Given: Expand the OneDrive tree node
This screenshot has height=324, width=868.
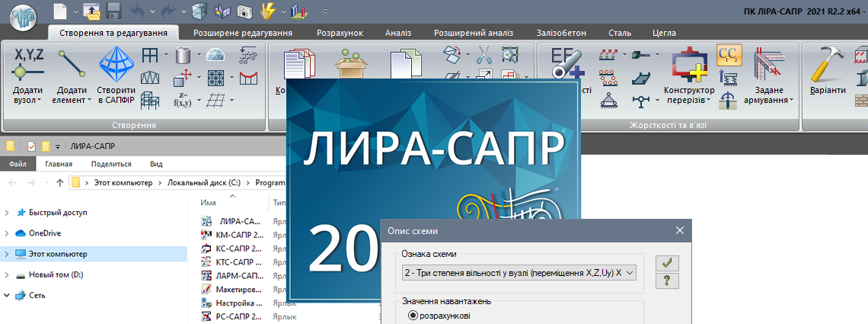Looking at the screenshot, I should coord(7,233).
